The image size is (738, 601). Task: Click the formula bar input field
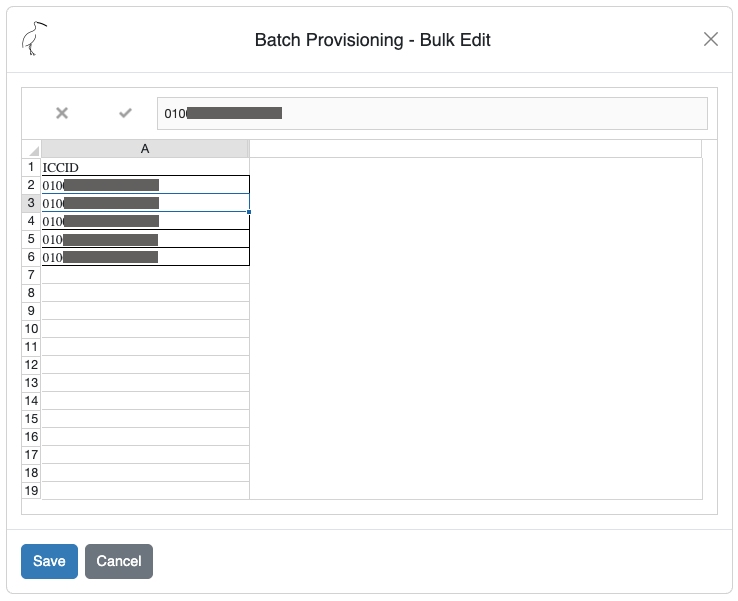coord(432,113)
